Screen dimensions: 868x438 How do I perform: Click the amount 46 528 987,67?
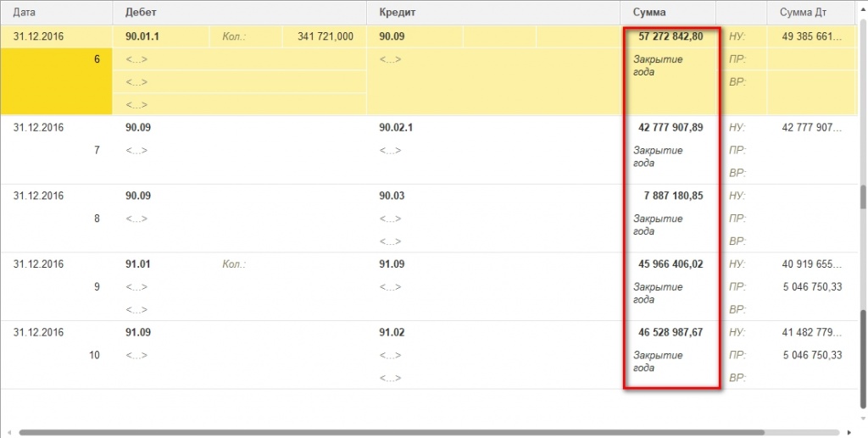click(x=670, y=333)
